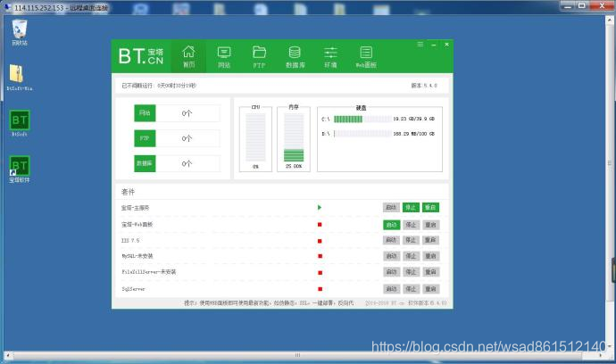This screenshot has width=616, height=364.
Task: Click the remote desktop title bar icon
Action: (x=7, y=6)
